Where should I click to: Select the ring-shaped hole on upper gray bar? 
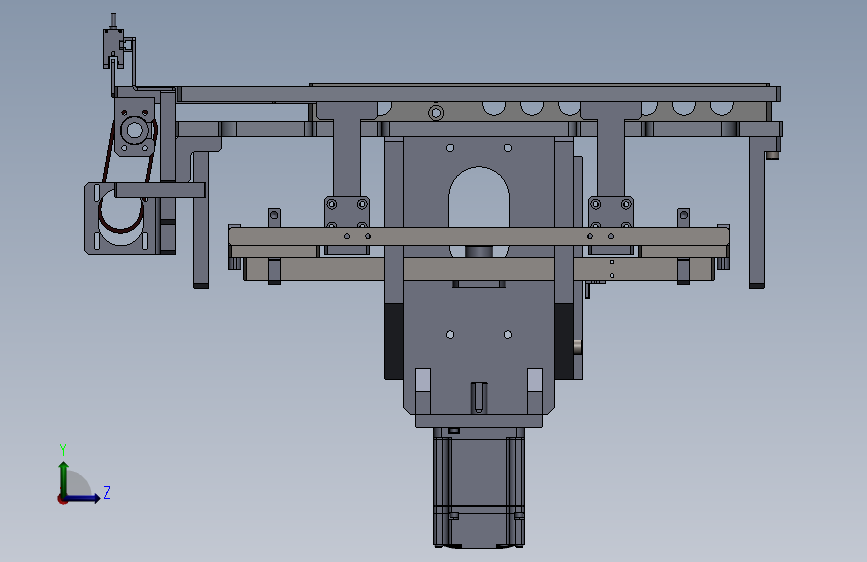[x=436, y=113]
